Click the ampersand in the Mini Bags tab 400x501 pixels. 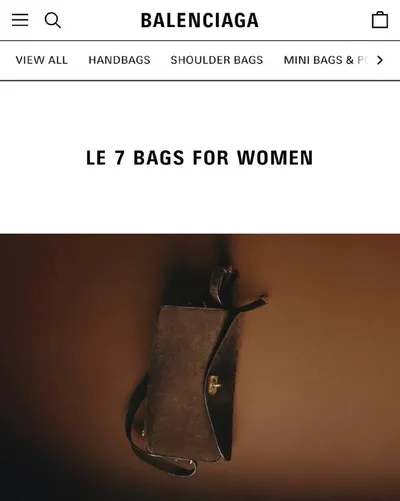pyautogui.click(x=349, y=60)
